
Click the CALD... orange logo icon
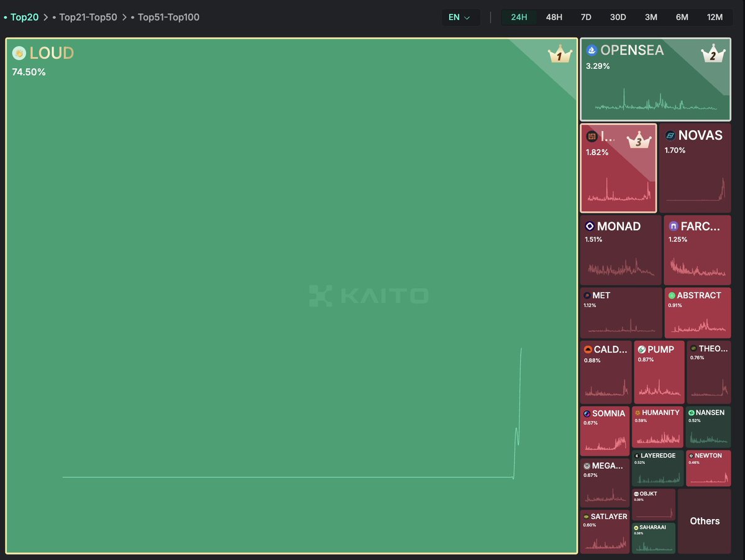(x=588, y=350)
